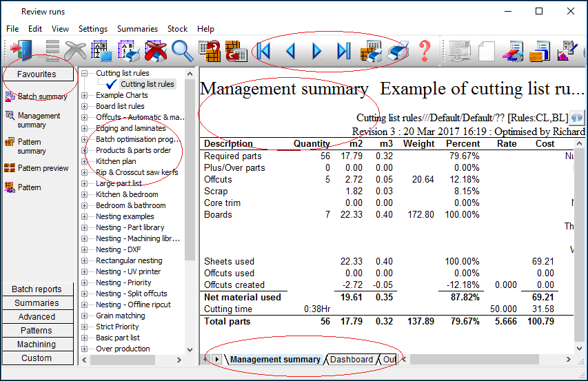The height and width of the screenshot is (381, 588).
Task: Expand Nesting examples tree node
Action: pyautogui.click(x=85, y=216)
